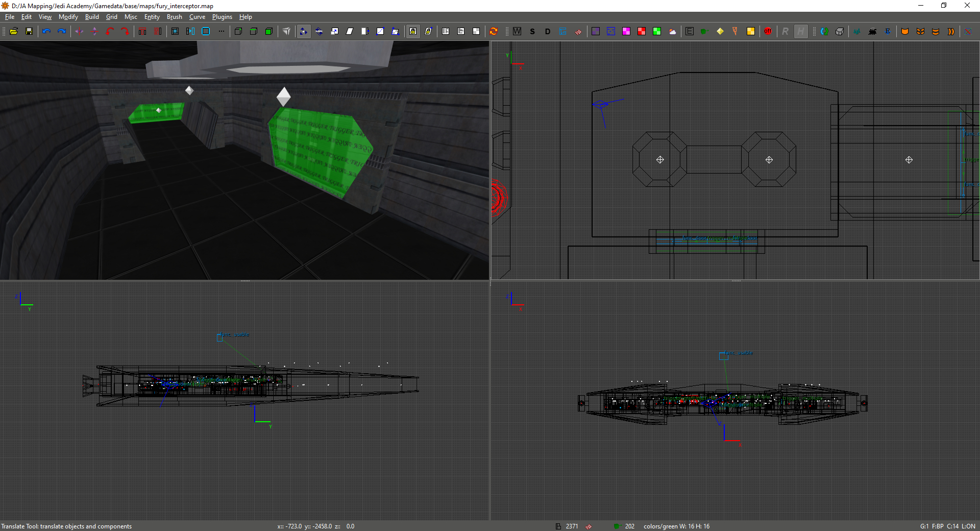Expand the Curve menu
This screenshot has height=531, width=980.
(197, 17)
